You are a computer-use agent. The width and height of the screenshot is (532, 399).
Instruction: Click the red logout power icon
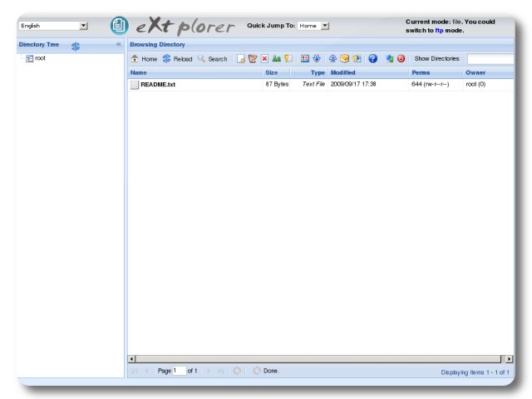pos(401,59)
